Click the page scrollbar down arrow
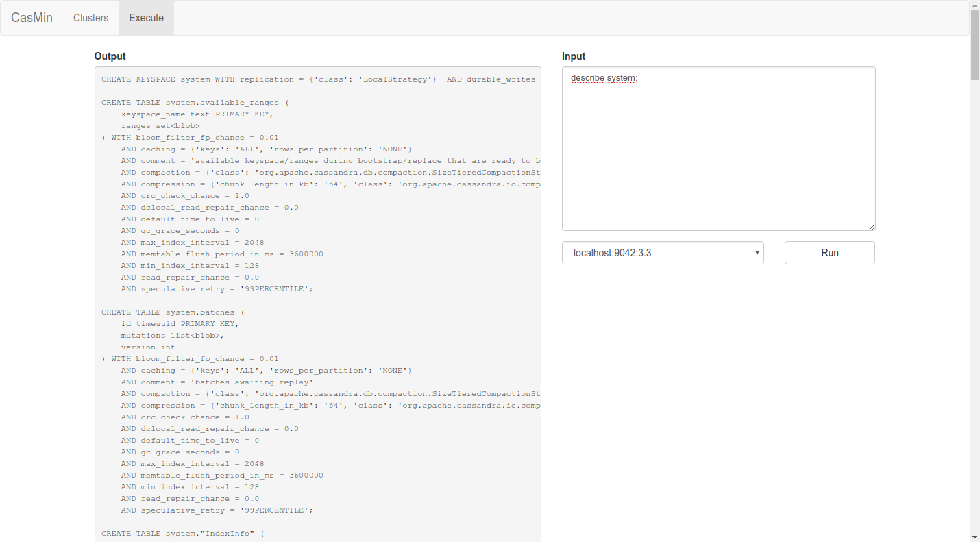The width and height of the screenshot is (980, 542). 975,537
